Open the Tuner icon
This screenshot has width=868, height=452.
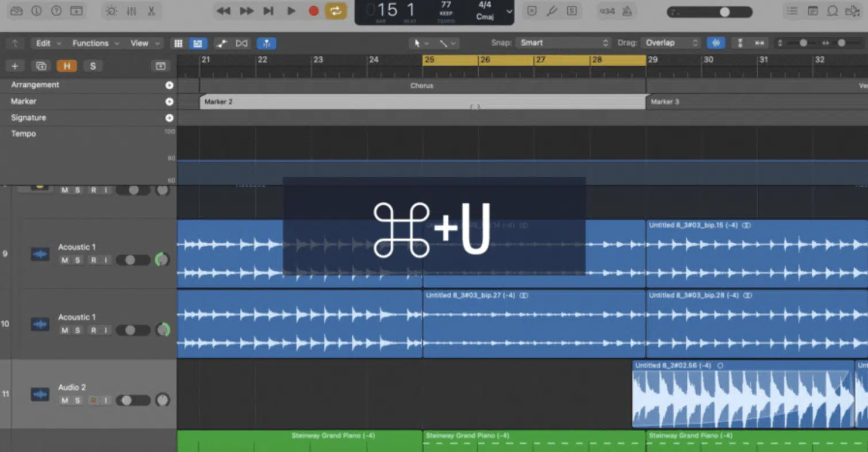[552, 11]
